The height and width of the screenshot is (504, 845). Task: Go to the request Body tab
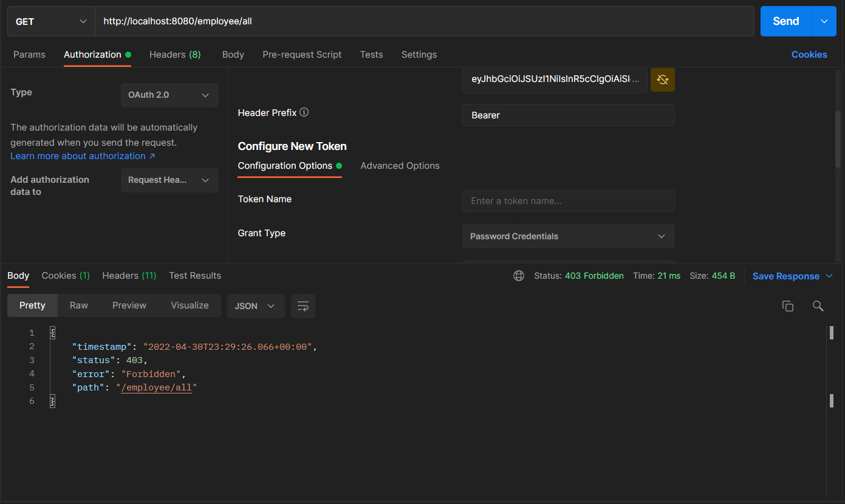(x=233, y=55)
